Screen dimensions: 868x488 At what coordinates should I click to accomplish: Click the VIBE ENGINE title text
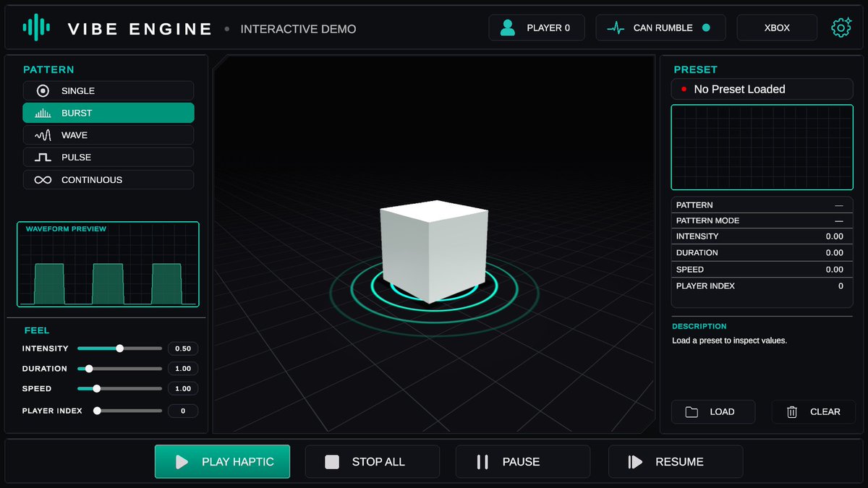coord(140,29)
